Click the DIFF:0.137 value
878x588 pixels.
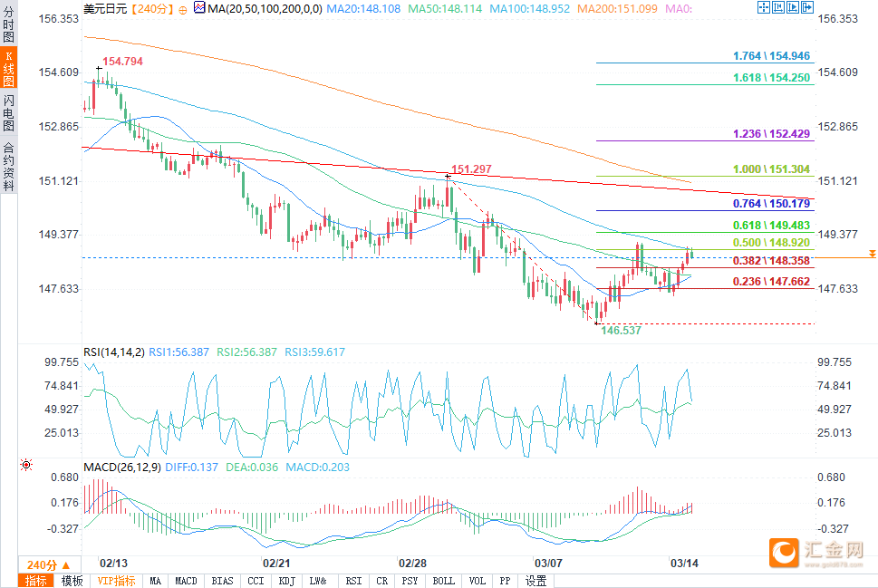coord(191,467)
